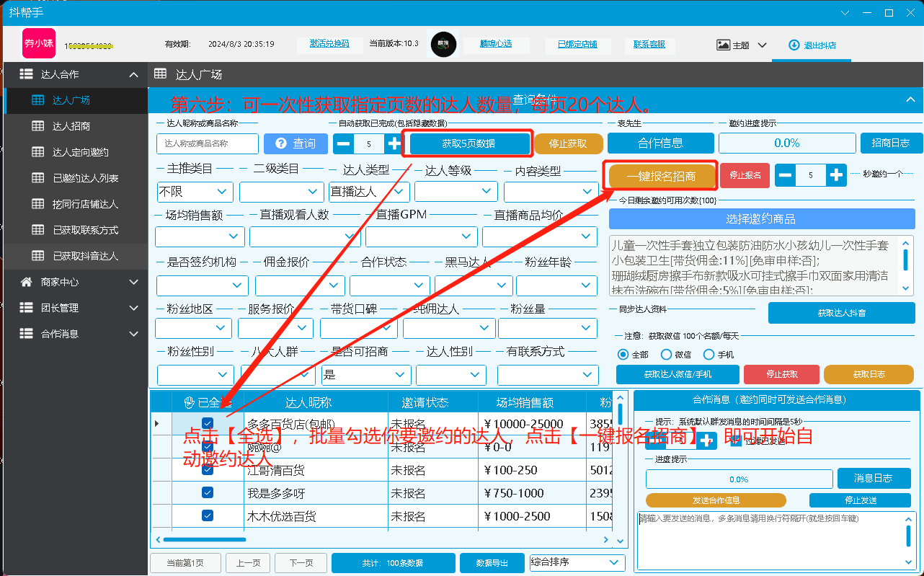Select the 手机 radio button
The width and height of the screenshot is (924, 576).
tap(708, 354)
